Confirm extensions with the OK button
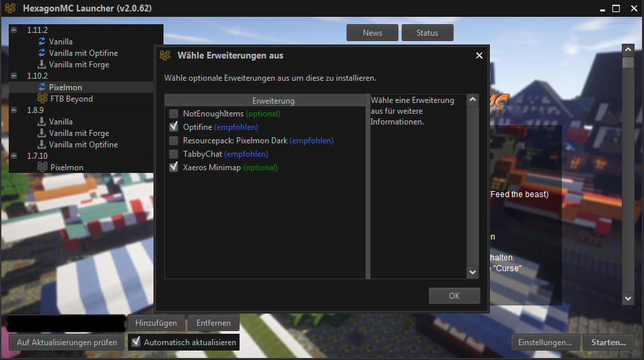This screenshot has height=360, width=644. pos(454,296)
